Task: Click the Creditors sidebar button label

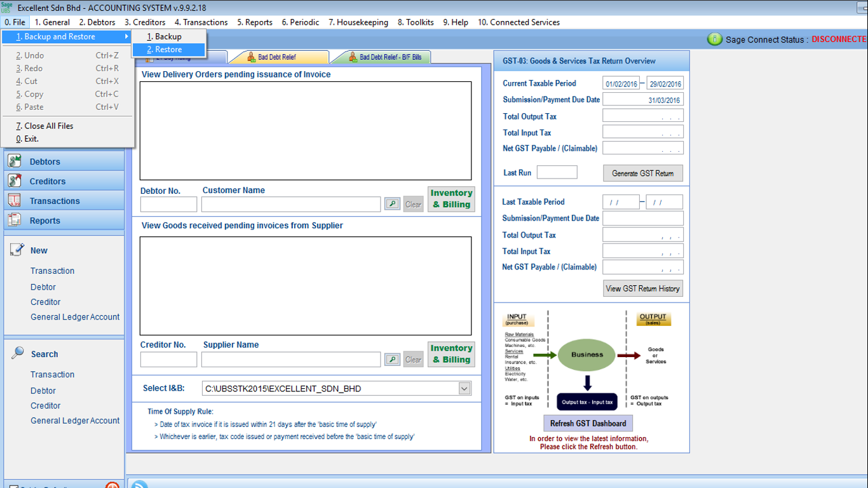Action: tap(48, 181)
